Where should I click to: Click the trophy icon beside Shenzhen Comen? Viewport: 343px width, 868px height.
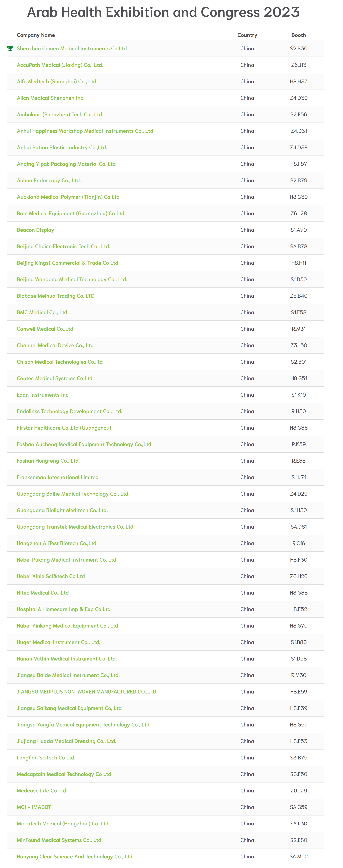pos(10,48)
